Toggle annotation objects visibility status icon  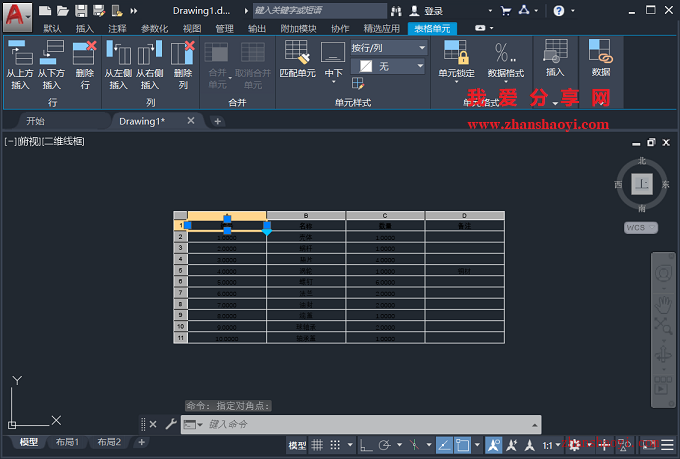pyautogui.click(x=494, y=445)
